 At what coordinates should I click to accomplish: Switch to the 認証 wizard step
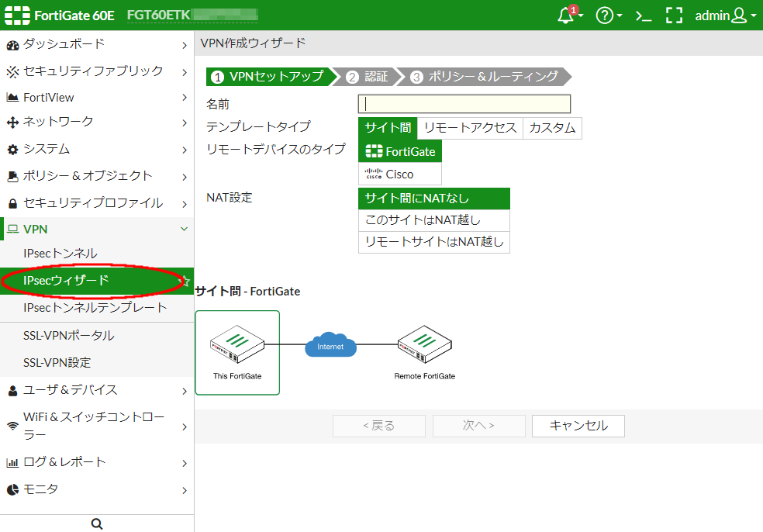click(372, 78)
